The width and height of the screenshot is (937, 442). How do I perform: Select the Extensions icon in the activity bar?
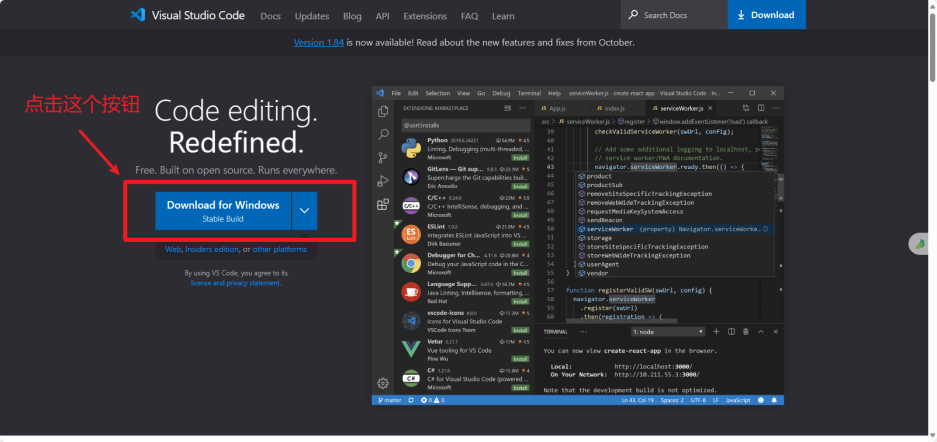(383, 204)
